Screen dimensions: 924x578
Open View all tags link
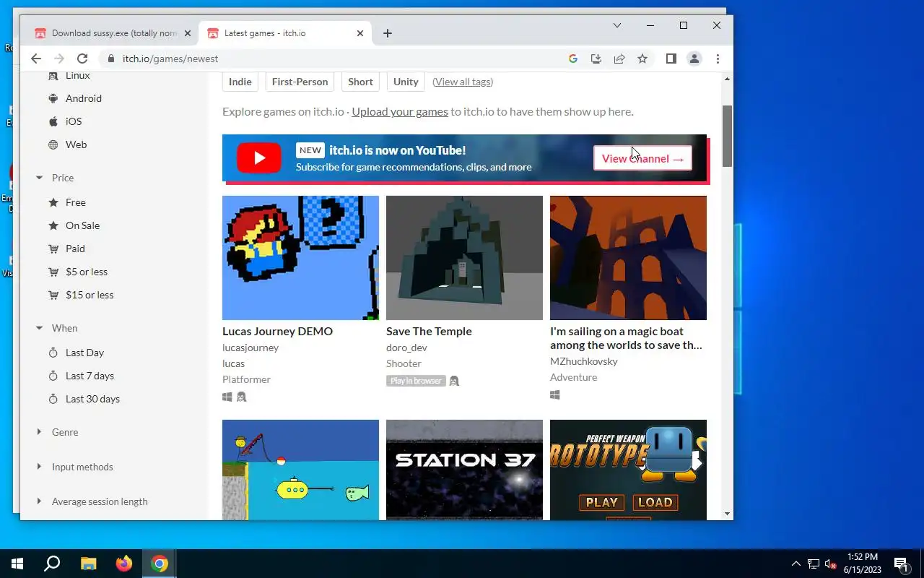click(463, 82)
